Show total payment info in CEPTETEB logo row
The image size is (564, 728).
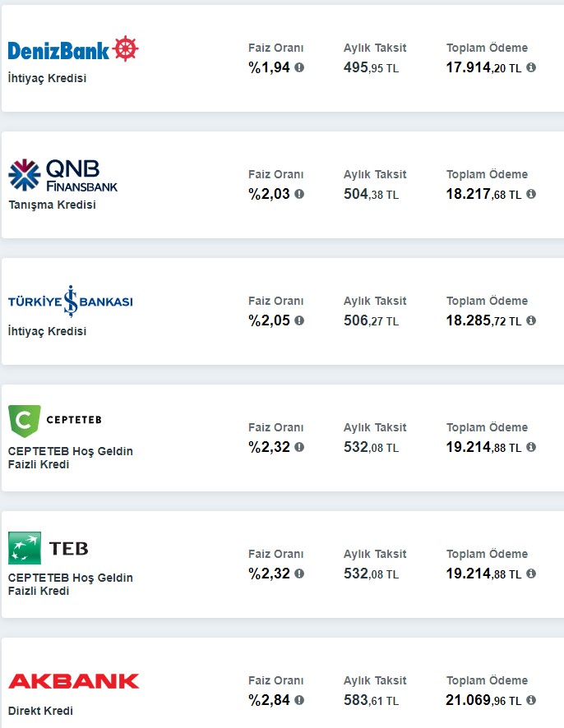pos(531,447)
